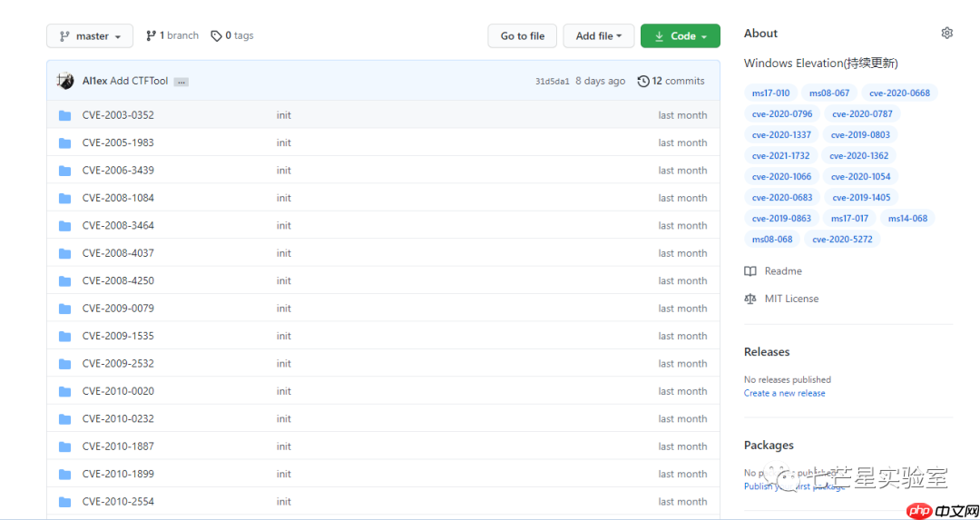The image size is (980, 520).
Task: Click folder icon for CVE-2003-0352
Action: tap(65, 115)
